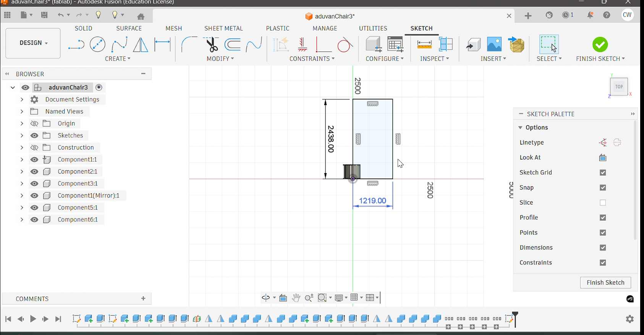Toggle the Sketch Grid checkbox
Viewport: 644px width, 335px height.
tap(603, 173)
